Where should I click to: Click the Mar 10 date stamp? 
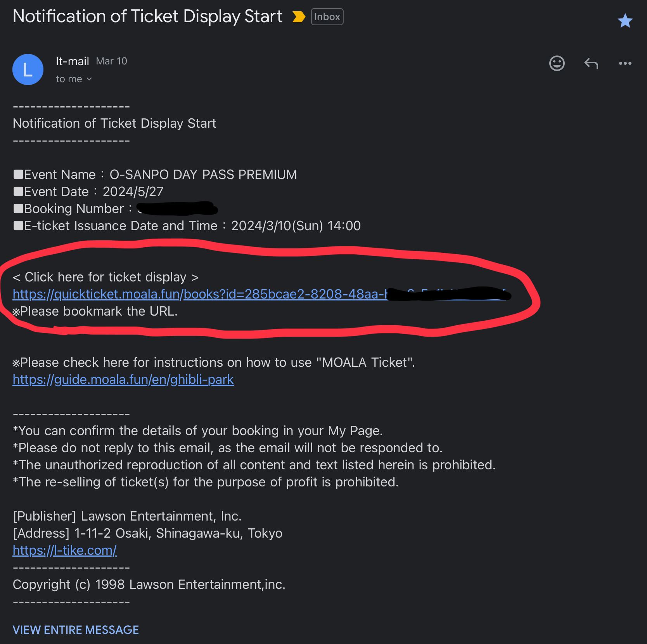click(112, 61)
